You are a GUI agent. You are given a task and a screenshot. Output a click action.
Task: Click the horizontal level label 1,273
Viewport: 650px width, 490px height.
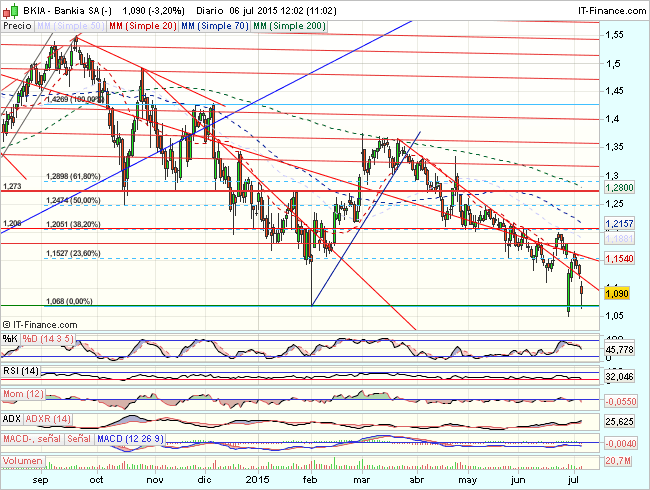click(12, 187)
